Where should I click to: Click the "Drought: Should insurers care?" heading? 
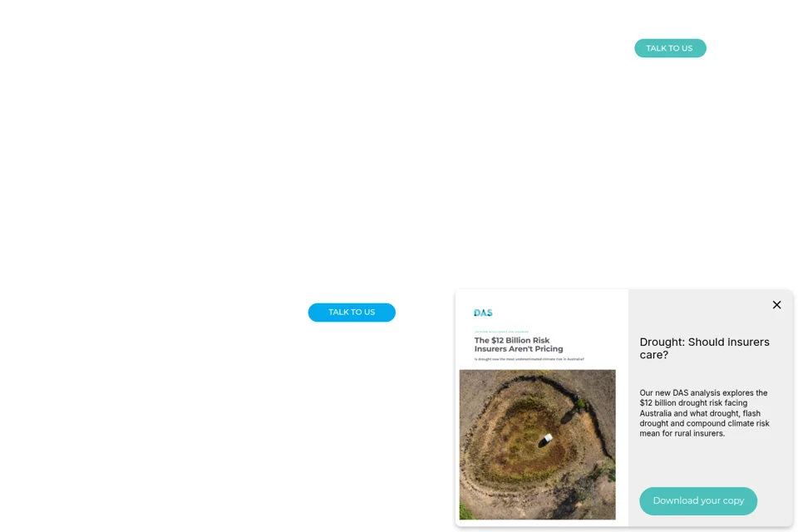click(704, 348)
